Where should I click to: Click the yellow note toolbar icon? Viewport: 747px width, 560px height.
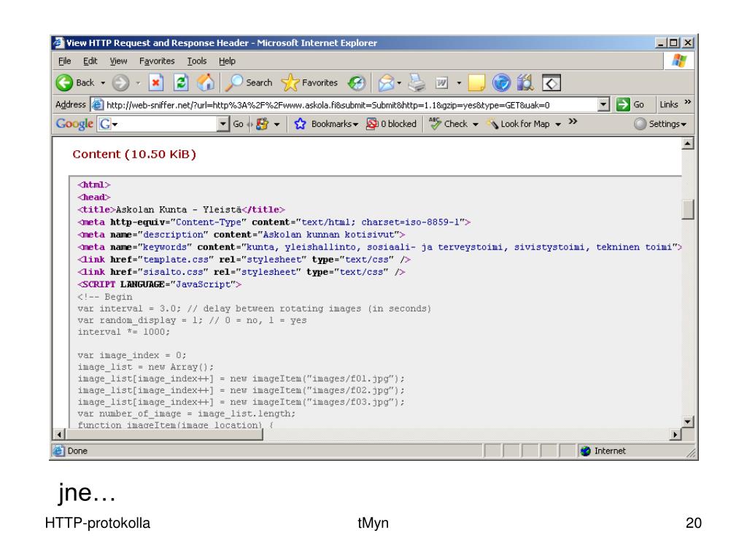(x=476, y=83)
